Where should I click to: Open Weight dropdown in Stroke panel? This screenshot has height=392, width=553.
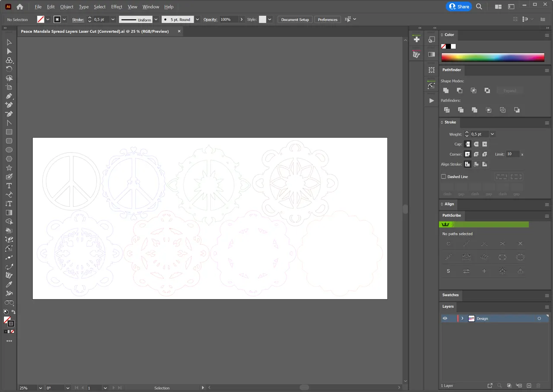click(492, 134)
